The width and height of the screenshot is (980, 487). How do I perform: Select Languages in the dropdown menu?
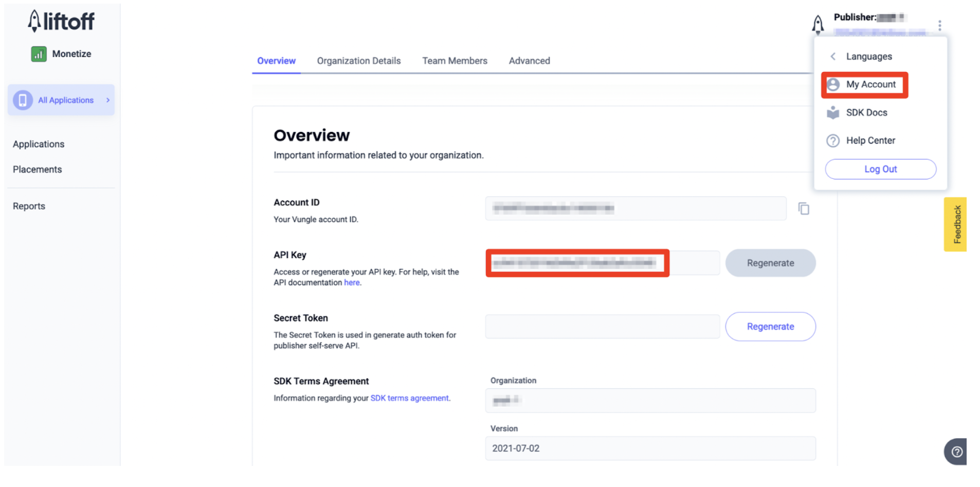click(x=869, y=57)
